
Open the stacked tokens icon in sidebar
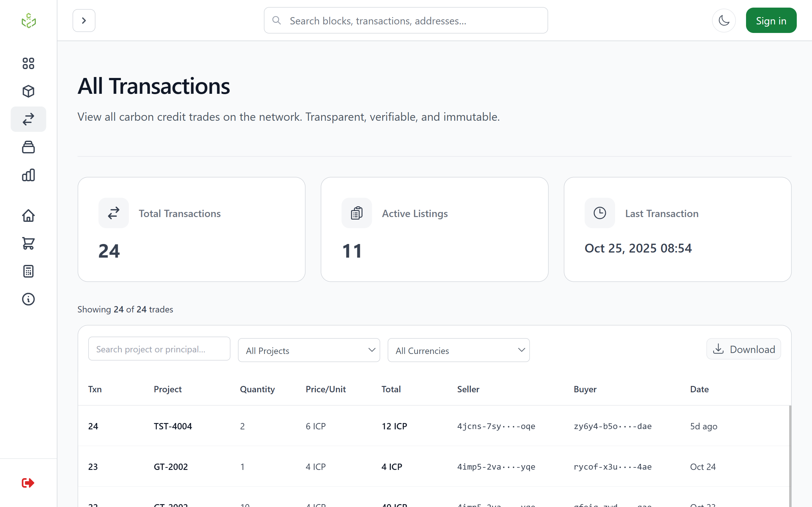pos(28,147)
